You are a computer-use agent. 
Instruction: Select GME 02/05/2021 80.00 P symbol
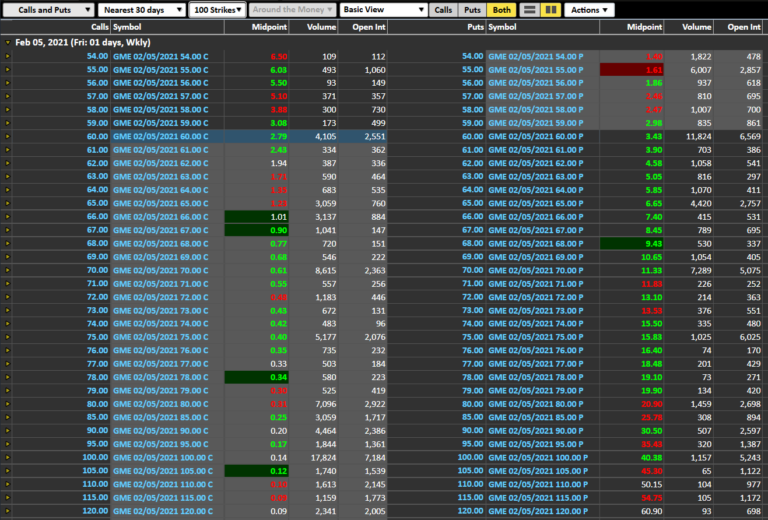(x=536, y=404)
